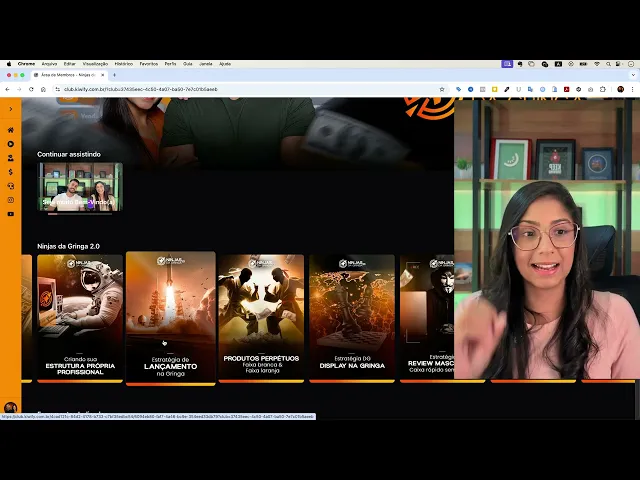Open the 'Estratégia do Display na Gringa' card

click(352, 318)
